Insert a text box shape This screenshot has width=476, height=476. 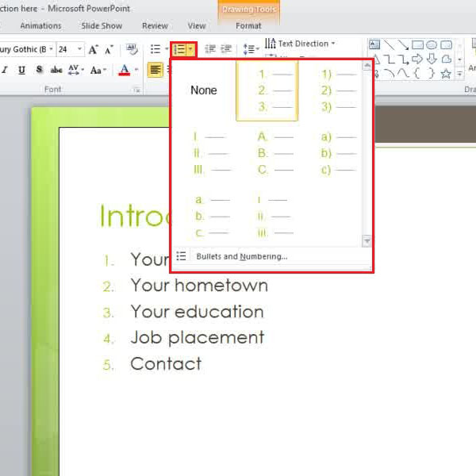pyautogui.click(x=374, y=45)
